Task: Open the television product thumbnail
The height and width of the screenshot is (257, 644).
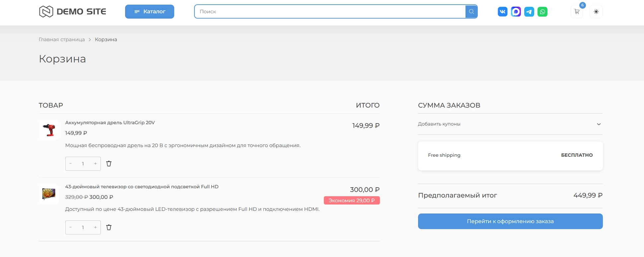Action: coord(49,194)
